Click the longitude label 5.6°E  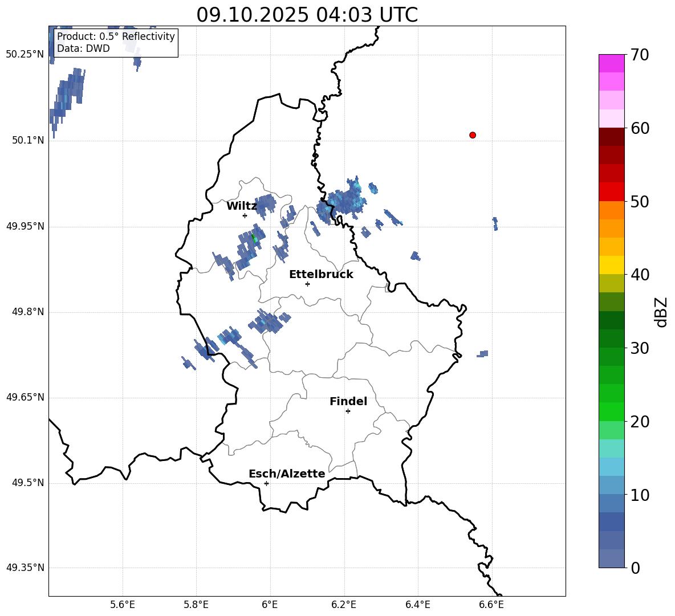pyautogui.click(x=123, y=605)
